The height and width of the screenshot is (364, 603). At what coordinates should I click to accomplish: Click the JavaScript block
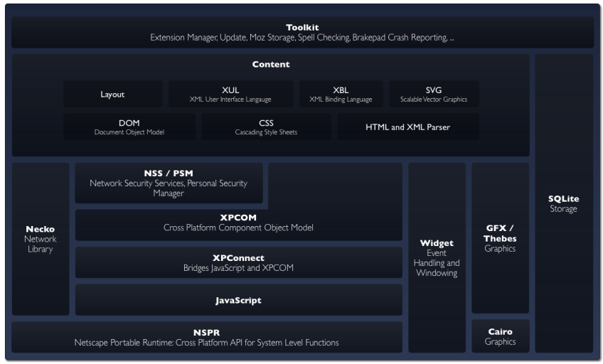tap(238, 300)
